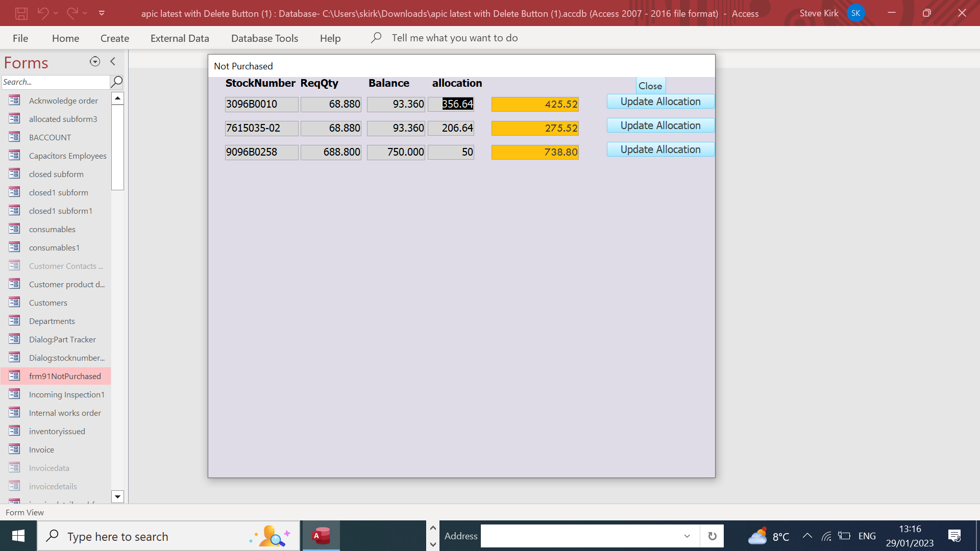Open the notification center icon
Image resolution: width=980 pixels, height=551 pixels.
pos(954,536)
